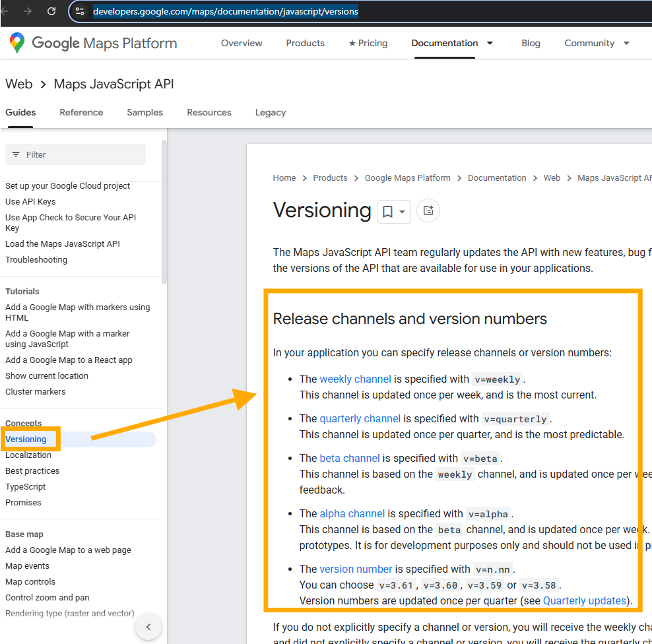Open the Blog menu item
This screenshot has width=652, height=644.
(531, 44)
